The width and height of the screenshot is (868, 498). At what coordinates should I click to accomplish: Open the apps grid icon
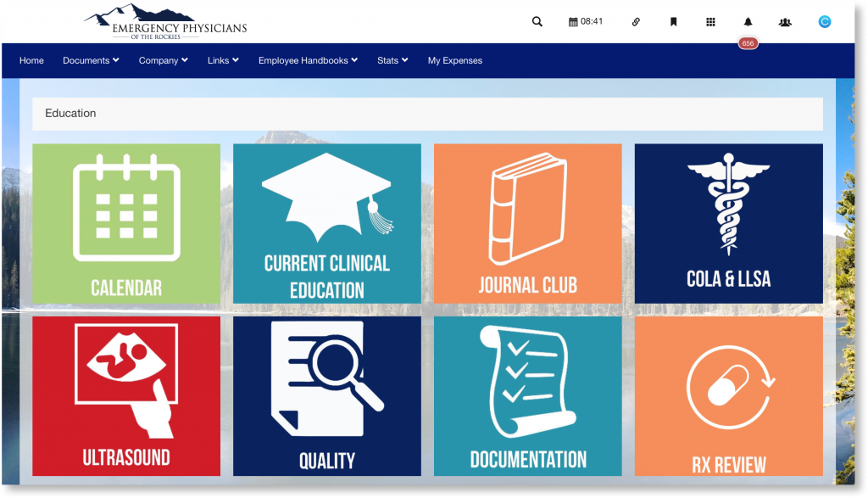(709, 21)
